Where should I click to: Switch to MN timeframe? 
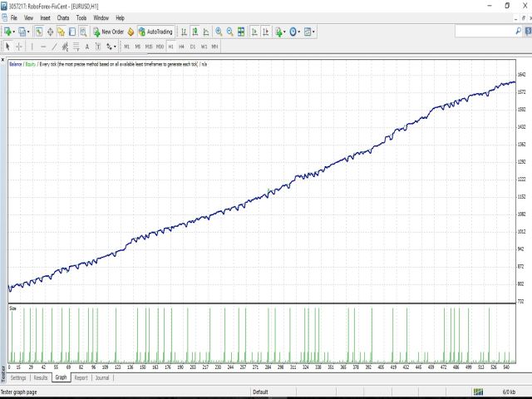coord(214,47)
